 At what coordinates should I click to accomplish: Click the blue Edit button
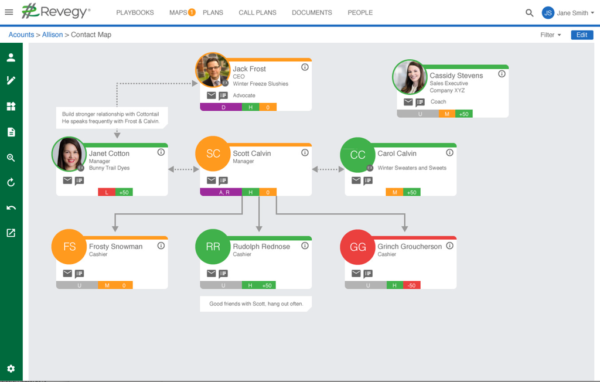[x=582, y=35]
